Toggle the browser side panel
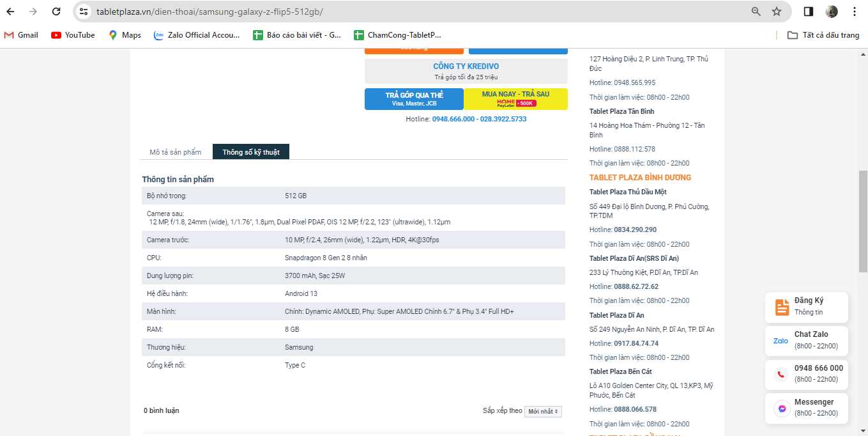The width and height of the screenshot is (868, 436). tap(808, 12)
